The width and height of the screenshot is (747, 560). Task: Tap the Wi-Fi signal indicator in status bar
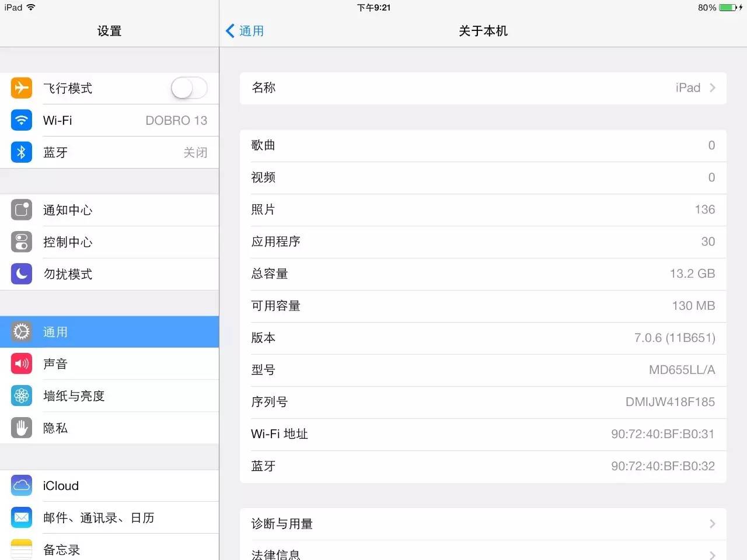pos(31,8)
